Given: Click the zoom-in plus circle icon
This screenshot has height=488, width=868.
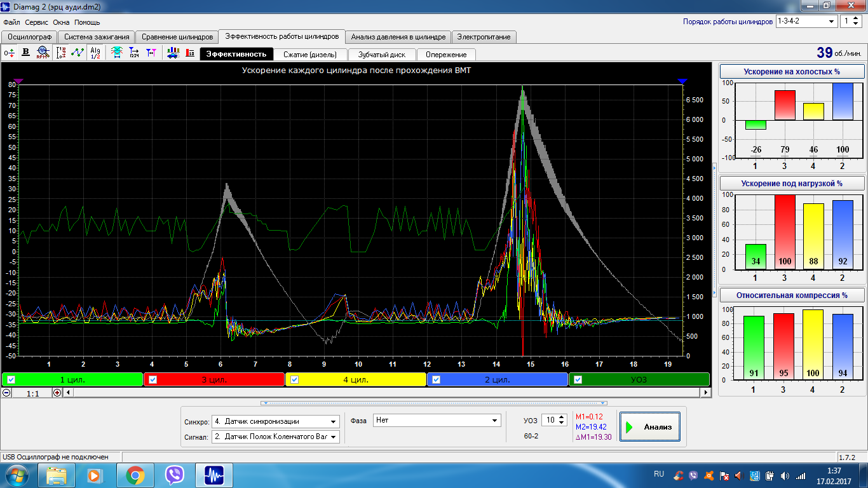Looking at the screenshot, I should coord(57,393).
